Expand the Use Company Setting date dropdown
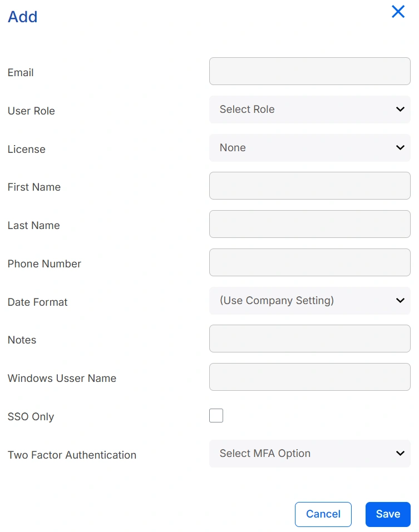 coord(310,301)
